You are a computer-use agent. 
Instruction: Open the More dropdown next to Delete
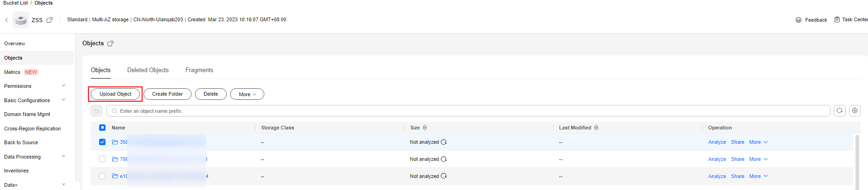click(x=247, y=94)
